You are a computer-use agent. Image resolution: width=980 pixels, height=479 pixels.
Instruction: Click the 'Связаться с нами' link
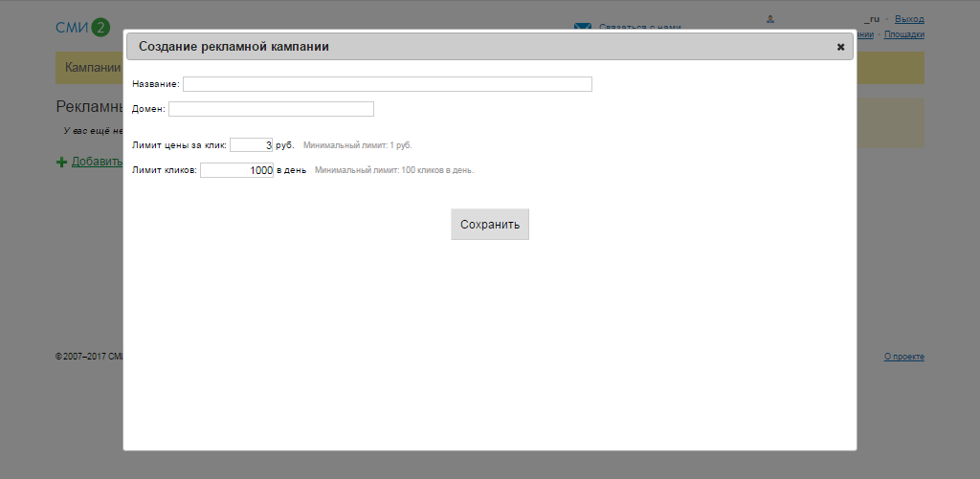tap(640, 27)
